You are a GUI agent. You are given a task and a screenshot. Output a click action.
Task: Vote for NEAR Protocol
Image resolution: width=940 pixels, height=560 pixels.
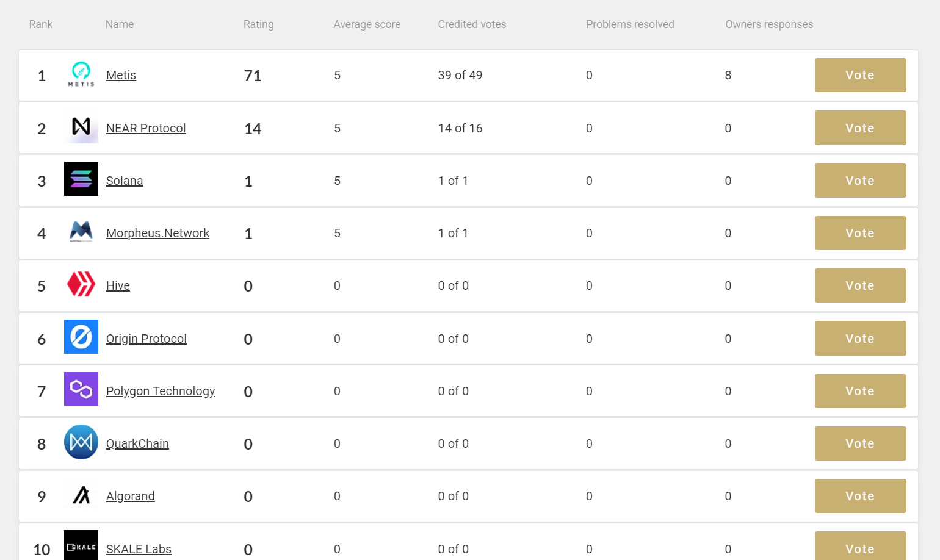point(860,128)
